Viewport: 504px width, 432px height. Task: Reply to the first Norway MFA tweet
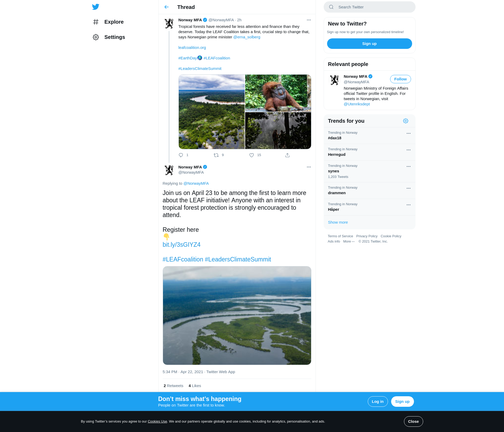(181, 155)
